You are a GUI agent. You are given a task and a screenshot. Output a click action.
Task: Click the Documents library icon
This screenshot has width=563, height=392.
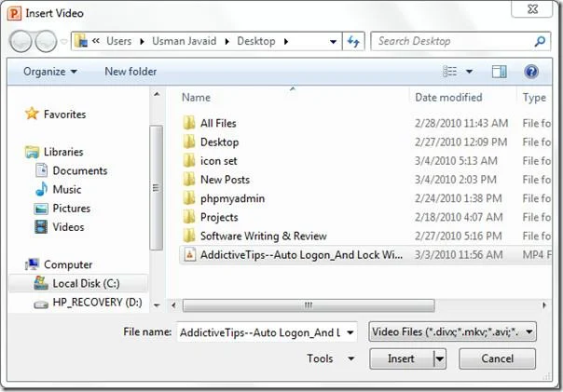pyautogui.click(x=41, y=170)
